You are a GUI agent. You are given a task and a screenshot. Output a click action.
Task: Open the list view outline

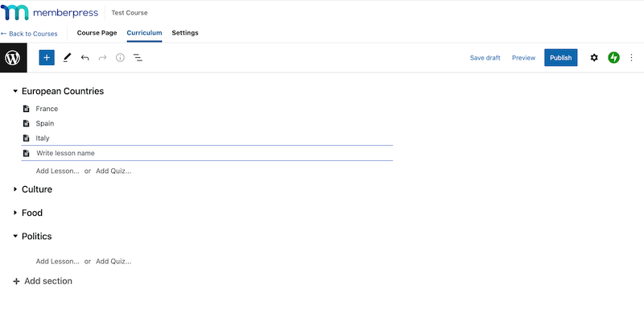tap(138, 58)
